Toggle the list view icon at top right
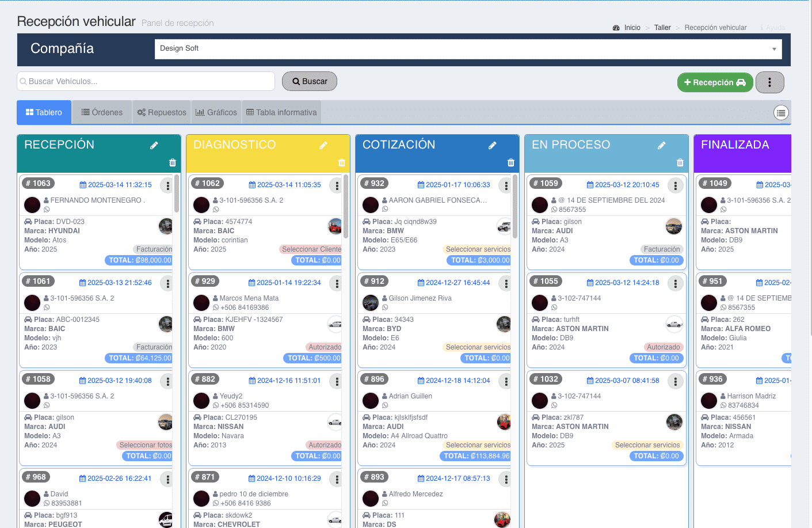Viewport: 812px width, 528px height. [780, 113]
